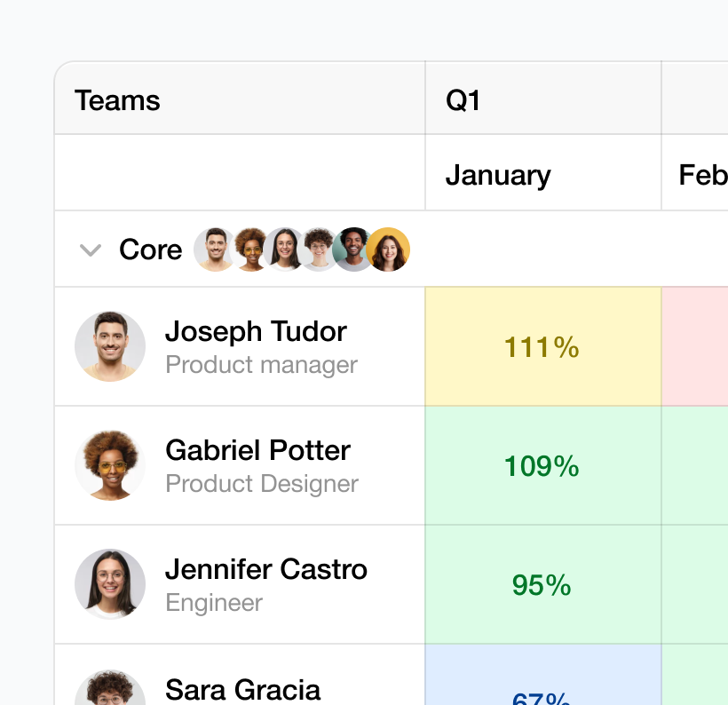728x705 pixels.
Task: Collapse the Core team group chevron
Action: click(x=91, y=250)
